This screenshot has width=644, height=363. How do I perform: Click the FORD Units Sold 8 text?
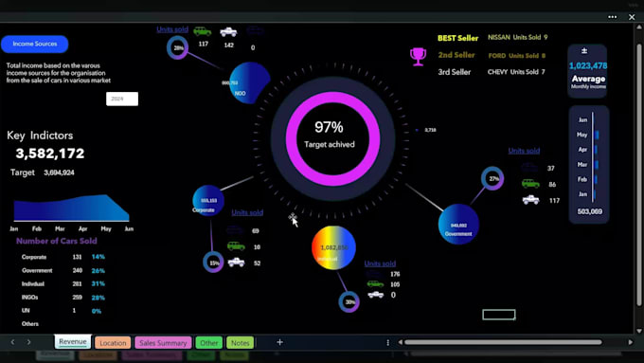tap(517, 56)
